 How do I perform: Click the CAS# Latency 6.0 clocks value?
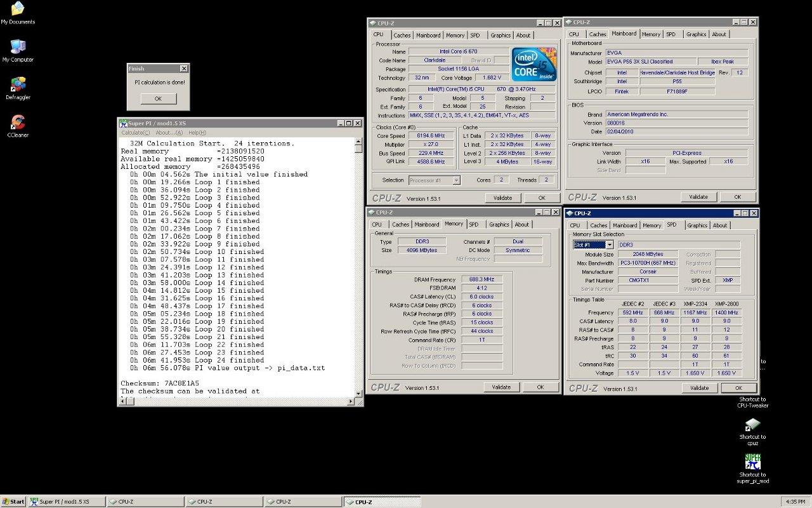click(481, 297)
